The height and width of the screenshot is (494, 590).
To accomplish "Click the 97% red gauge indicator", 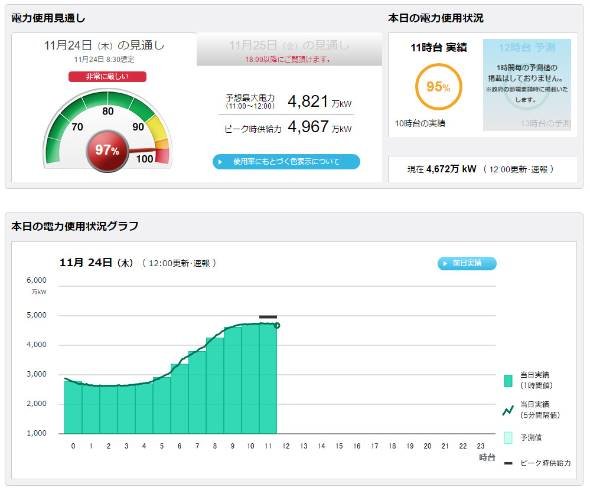I will point(108,151).
